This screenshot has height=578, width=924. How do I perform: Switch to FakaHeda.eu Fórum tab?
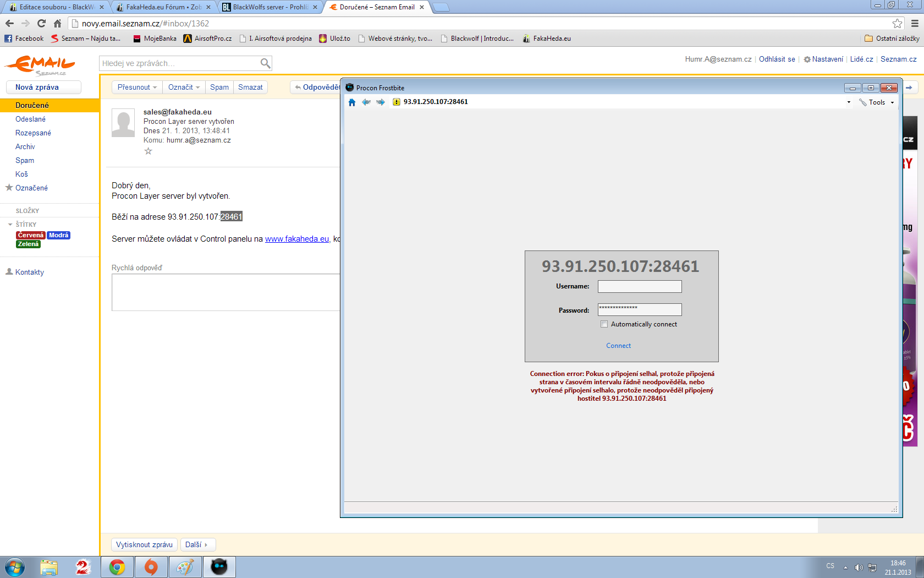point(163,7)
